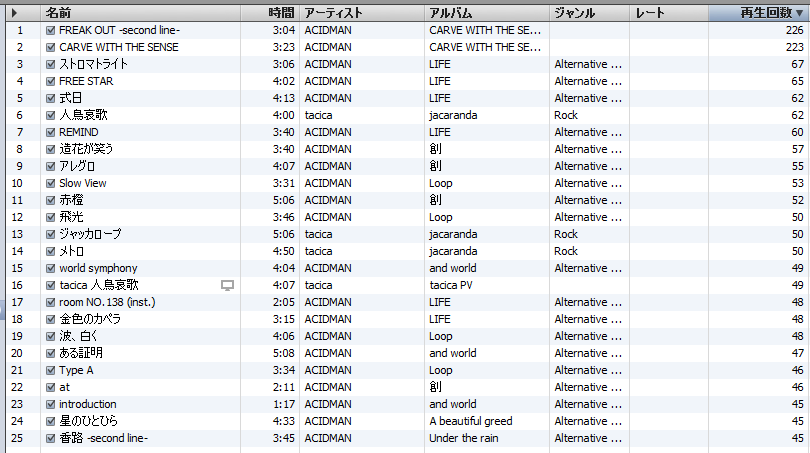Toggle checkbox for room NO.138 (inst.)

click(51, 302)
